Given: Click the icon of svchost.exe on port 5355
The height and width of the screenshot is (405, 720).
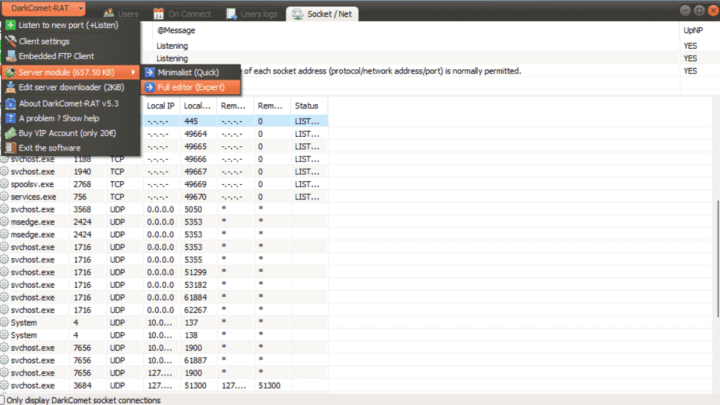Looking at the screenshot, I should pyautogui.click(x=5, y=259).
